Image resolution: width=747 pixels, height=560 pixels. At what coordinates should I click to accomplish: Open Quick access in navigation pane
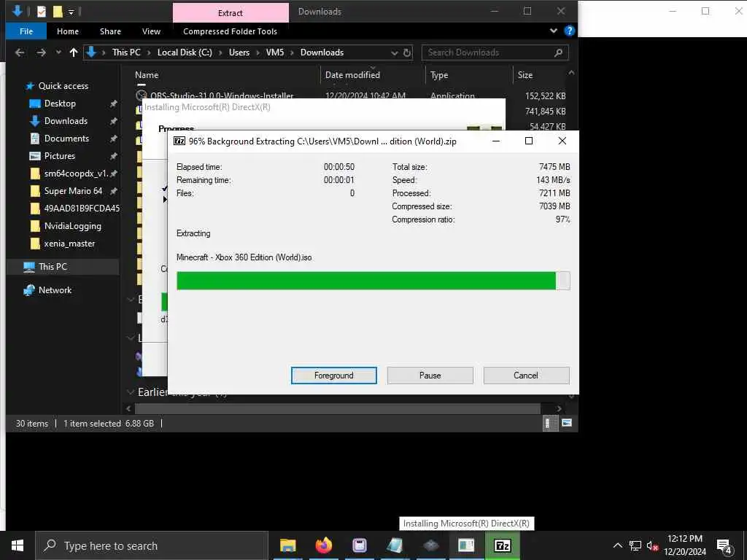pyautogui.click(x=63, y=86)
